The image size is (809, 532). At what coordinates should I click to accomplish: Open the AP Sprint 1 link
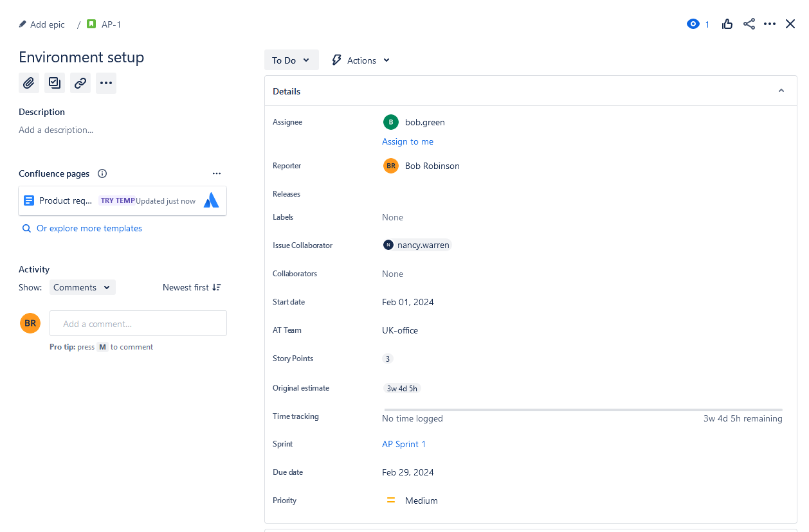[x=403, y=444]
